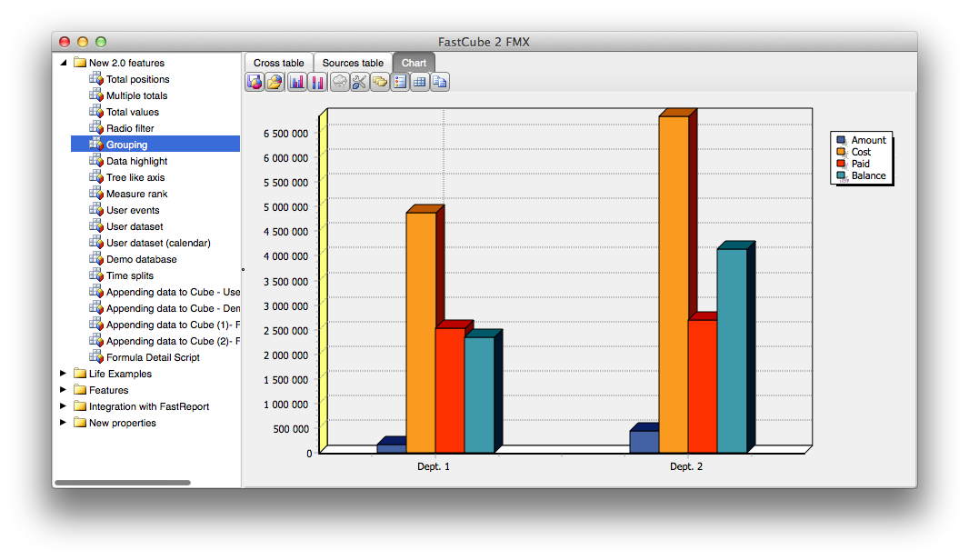Screen dimensions: 969x560
Task: Click the Amount legend color swatch
Action: (x=841, y=140)
